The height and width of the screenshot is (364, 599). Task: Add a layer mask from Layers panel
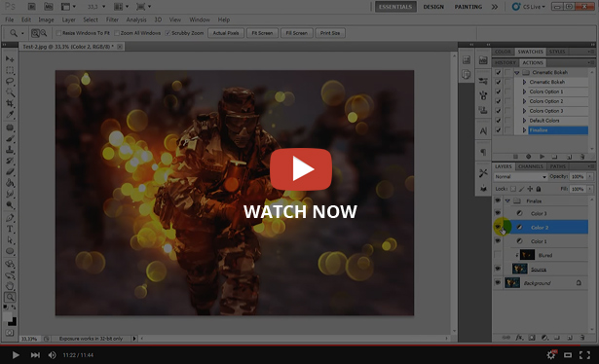pos(532,338)
